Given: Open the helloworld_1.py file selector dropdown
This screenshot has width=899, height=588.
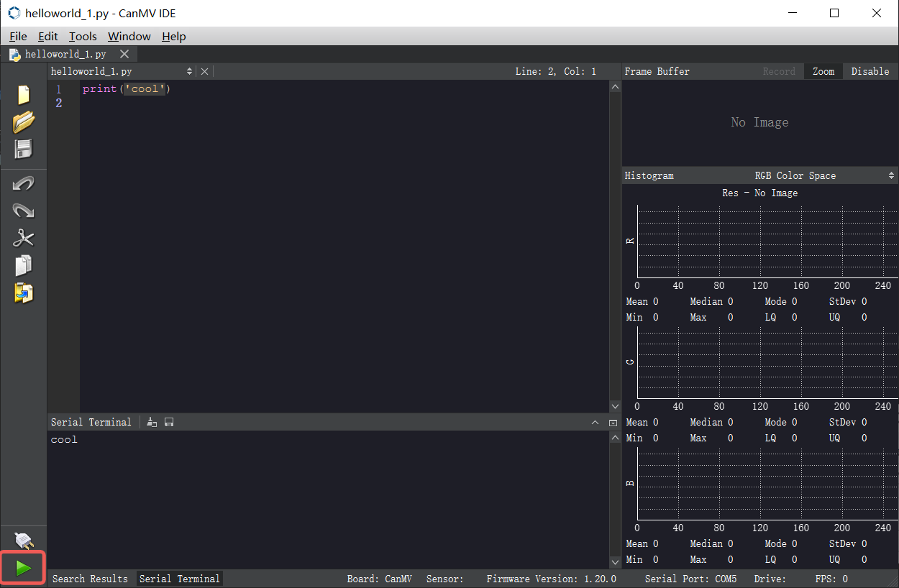Looking at the screenshot, I should [x=122, y=71].
